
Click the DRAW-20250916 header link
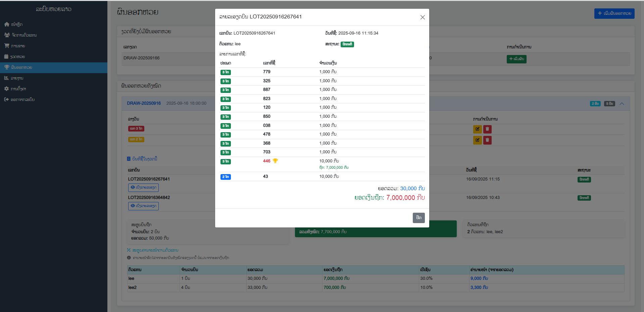pos(144,103)
